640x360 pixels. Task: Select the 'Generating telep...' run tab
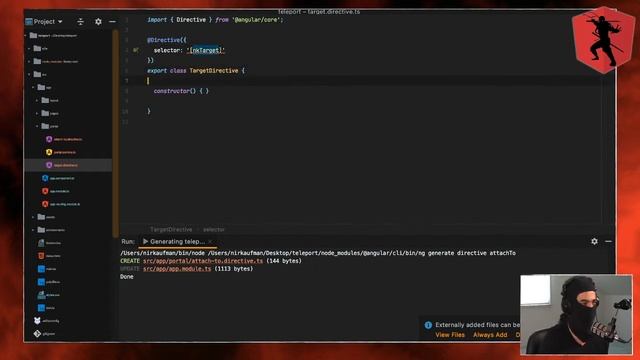click(x=177, y=242)
